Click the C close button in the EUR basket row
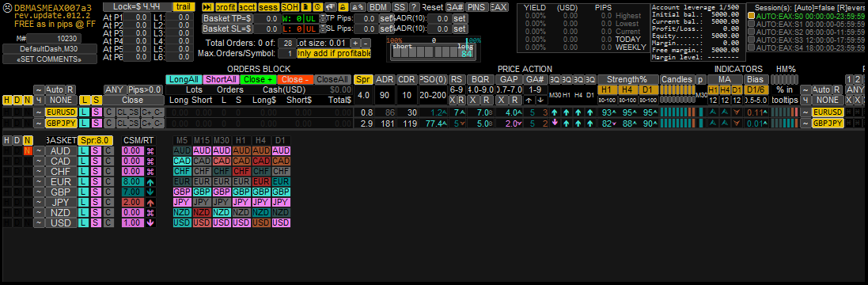The image size is (868, 285). pyautogui.click(x=108, y=181)
